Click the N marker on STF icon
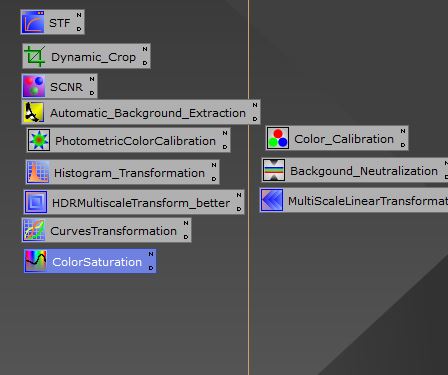 [x=79, y=15]
